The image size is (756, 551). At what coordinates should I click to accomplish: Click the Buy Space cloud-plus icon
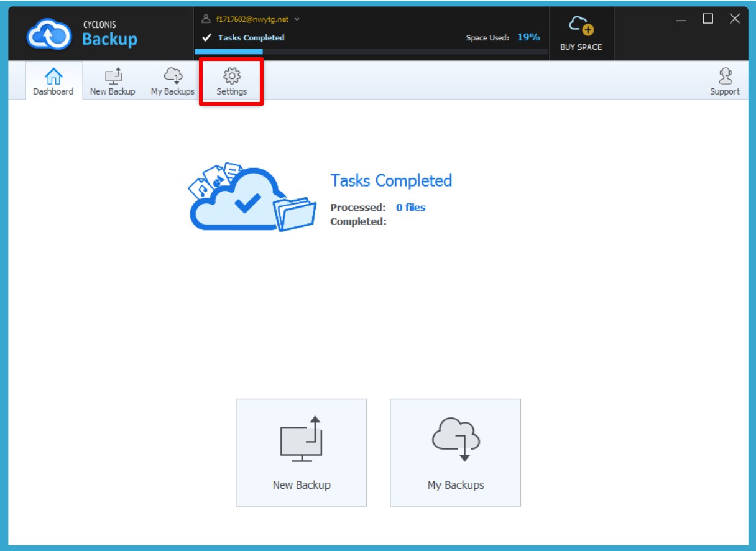581,24
